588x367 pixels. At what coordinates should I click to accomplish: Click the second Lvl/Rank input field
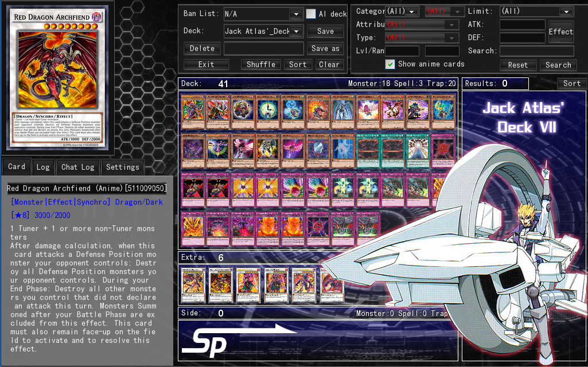[442, 51]
